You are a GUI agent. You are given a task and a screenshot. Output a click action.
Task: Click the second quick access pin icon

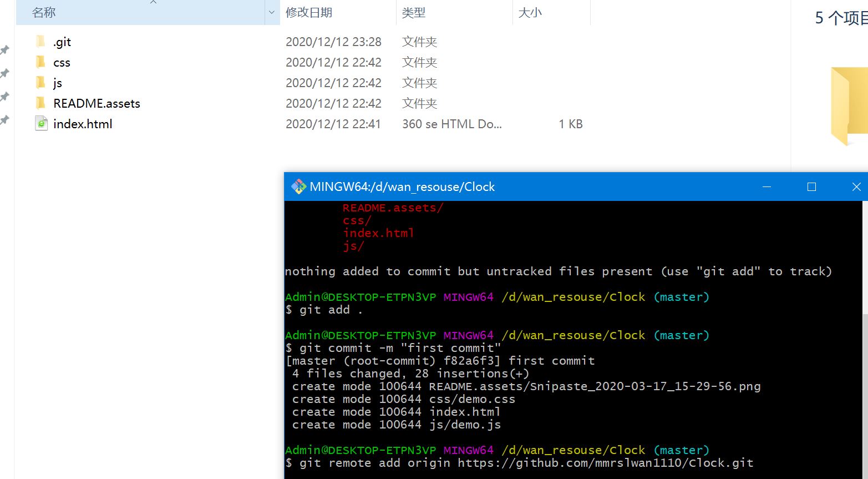click(4, 73)
